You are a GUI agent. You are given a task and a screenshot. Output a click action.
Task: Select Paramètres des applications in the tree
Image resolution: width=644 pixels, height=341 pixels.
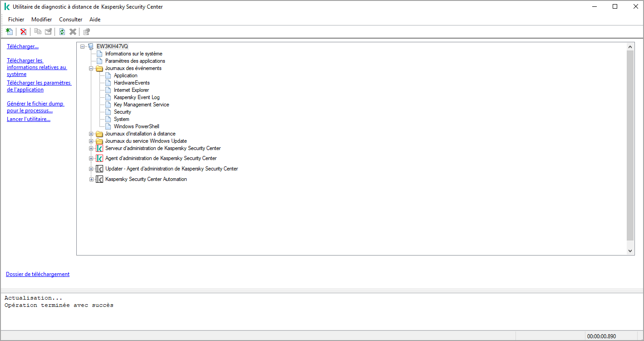pos(135,61)
